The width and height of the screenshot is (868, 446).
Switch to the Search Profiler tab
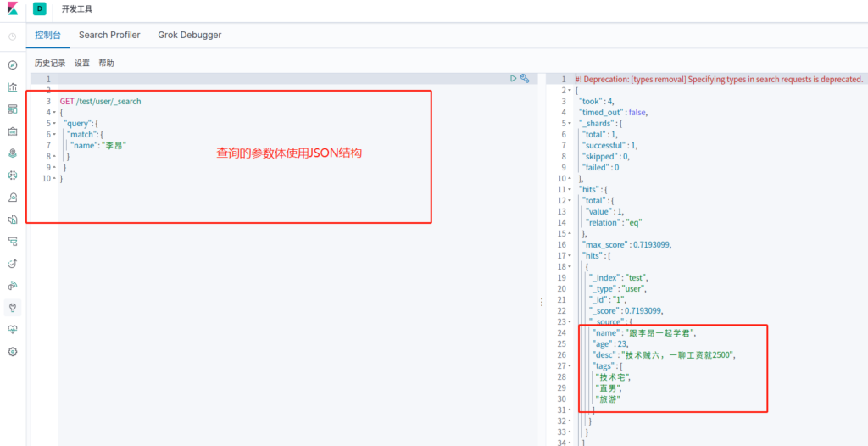pyautogui.click(x=109, y=35)
